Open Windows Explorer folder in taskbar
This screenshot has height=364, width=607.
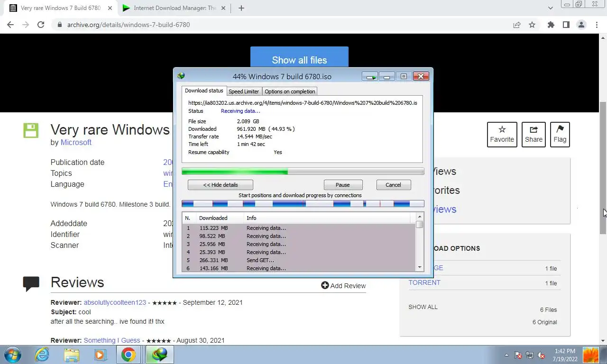coord(72,355)
